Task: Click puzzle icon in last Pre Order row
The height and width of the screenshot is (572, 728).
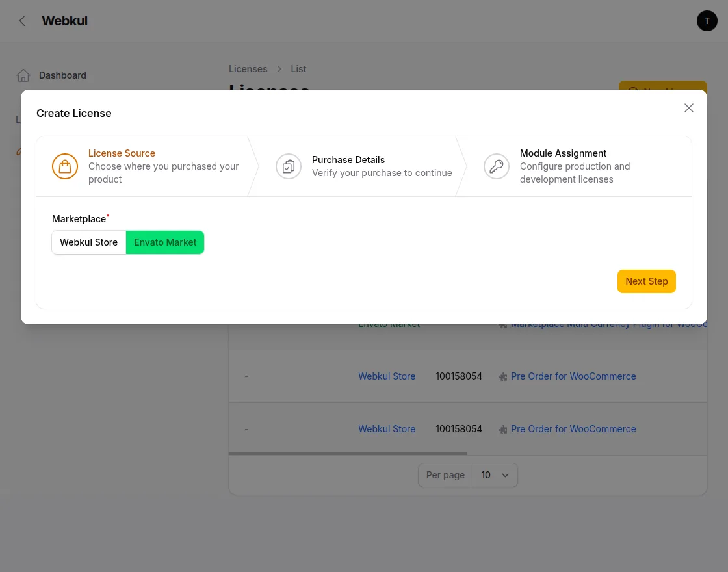Action: (502, 430)
